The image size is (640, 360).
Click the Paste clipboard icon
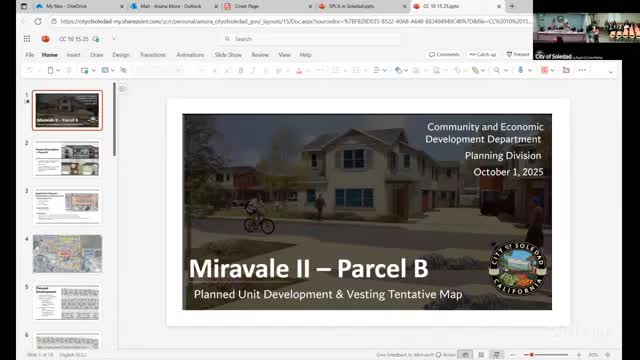click(50, 70)
